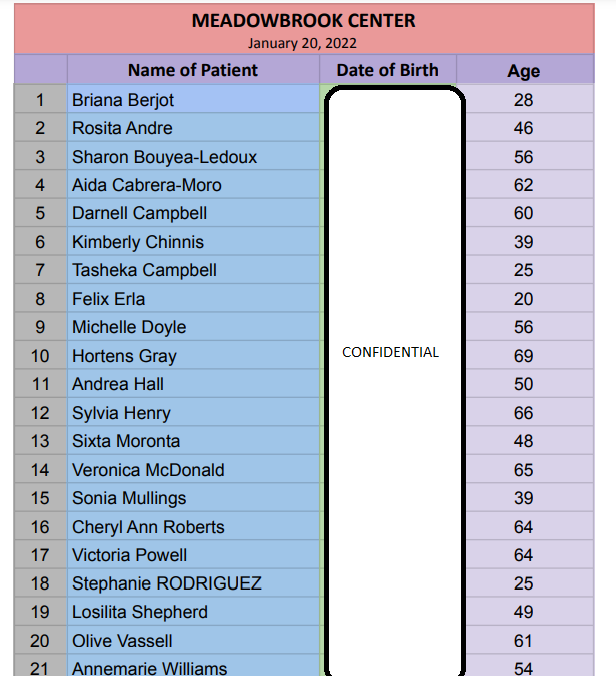The width and height of the screenshot is (616, 676).
Task: Select Veronica McDonald's age cell showing 65
Action: 524,470
